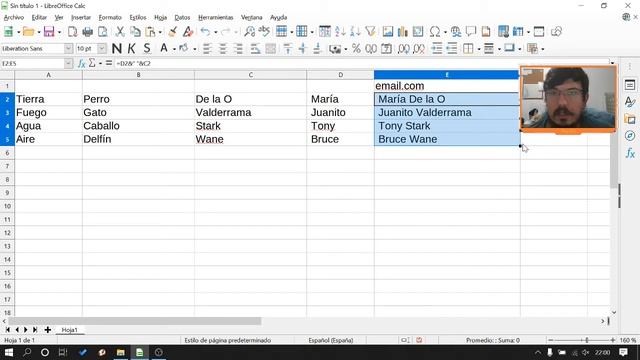Click the Export as PDF icon

(x=73, y=31)
